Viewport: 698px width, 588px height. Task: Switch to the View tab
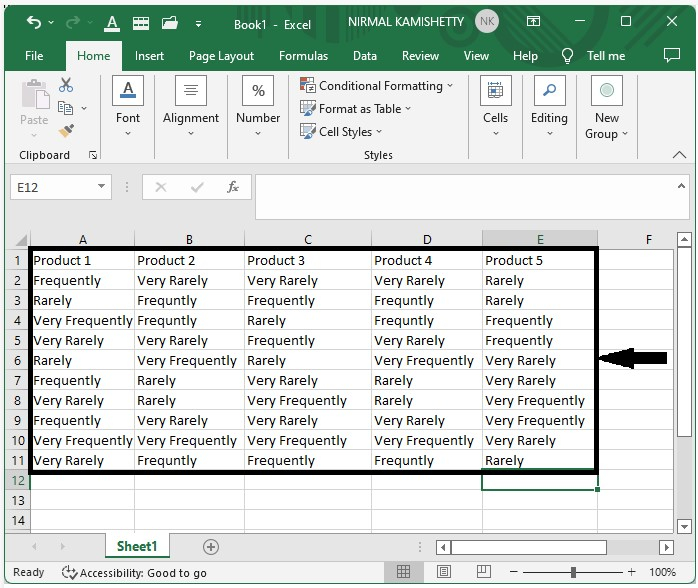click(x=476, y=56)
